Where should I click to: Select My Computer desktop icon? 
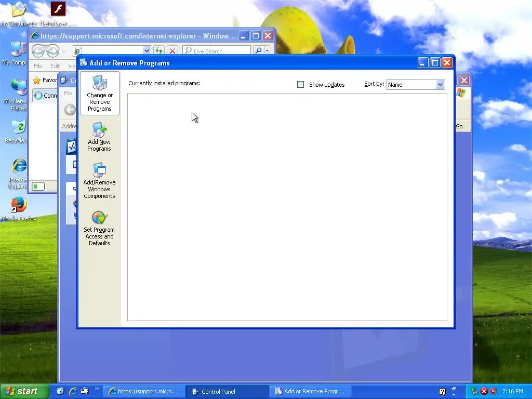pyautogui.click(x=15, y=54)
